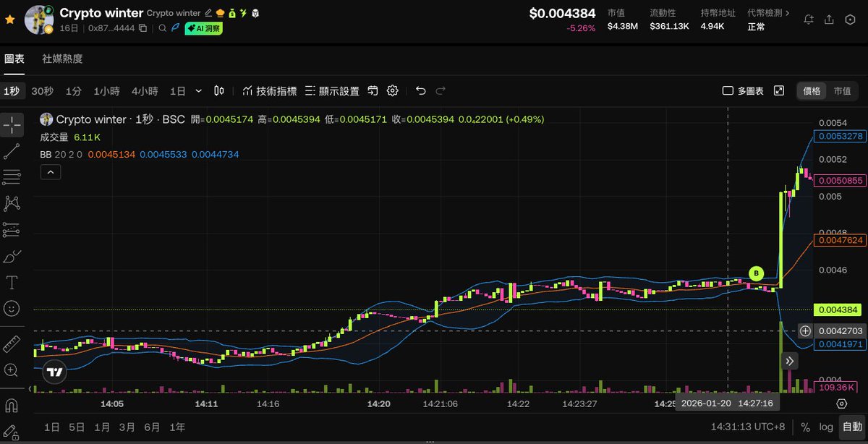Toggle percent scale on price axis

[x=805, y=427]
